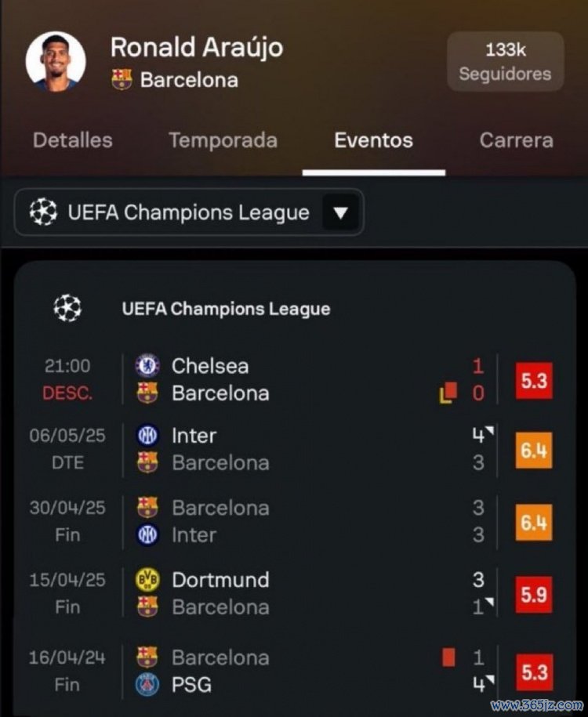Viewport: 588px width, 717px height.
Task: Click the Dortmund club crest icon
Action: point(147,580)
